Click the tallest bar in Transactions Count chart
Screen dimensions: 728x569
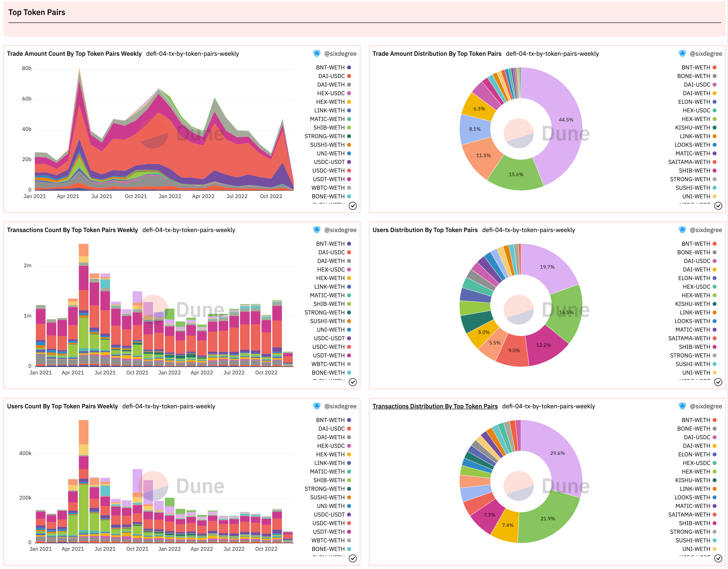point(84,305)
